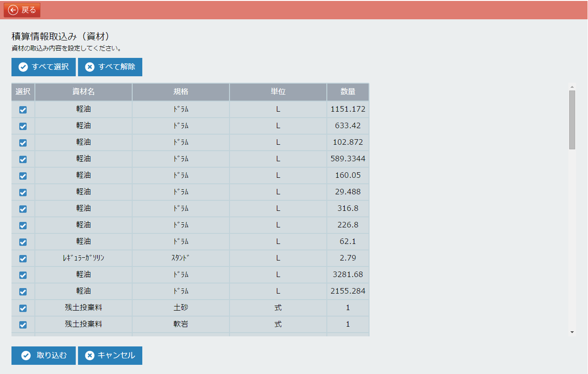Uncheck the row with quantity 589.3344
588x374 pixels.
click(x=23, y=159)
